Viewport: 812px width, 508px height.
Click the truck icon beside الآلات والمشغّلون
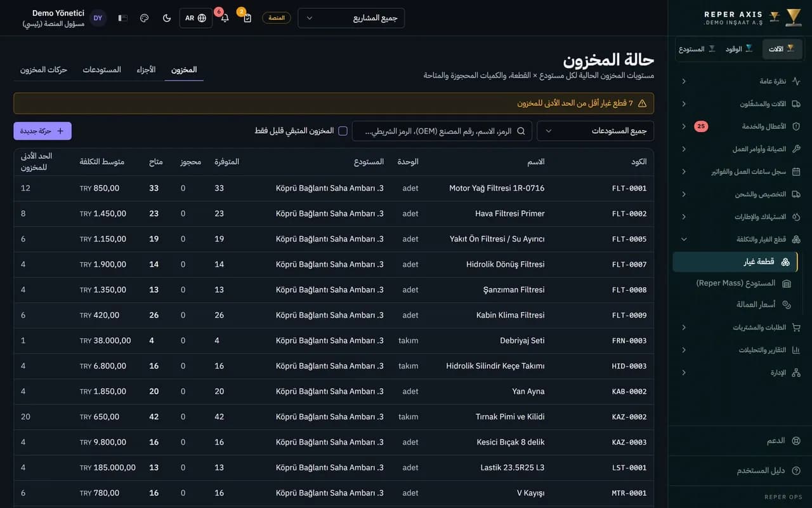point(796,104)
